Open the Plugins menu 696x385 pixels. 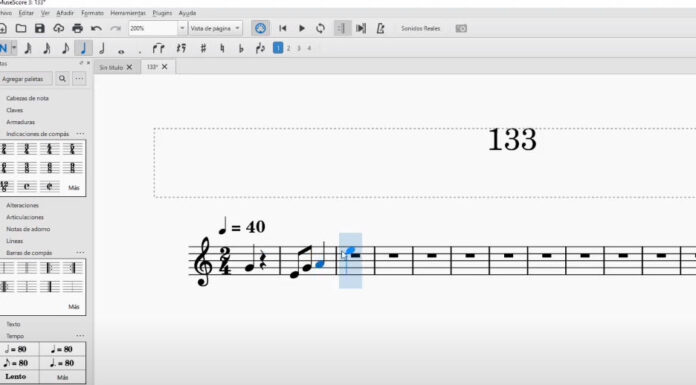pyautogui.click(x=162, y=13)
